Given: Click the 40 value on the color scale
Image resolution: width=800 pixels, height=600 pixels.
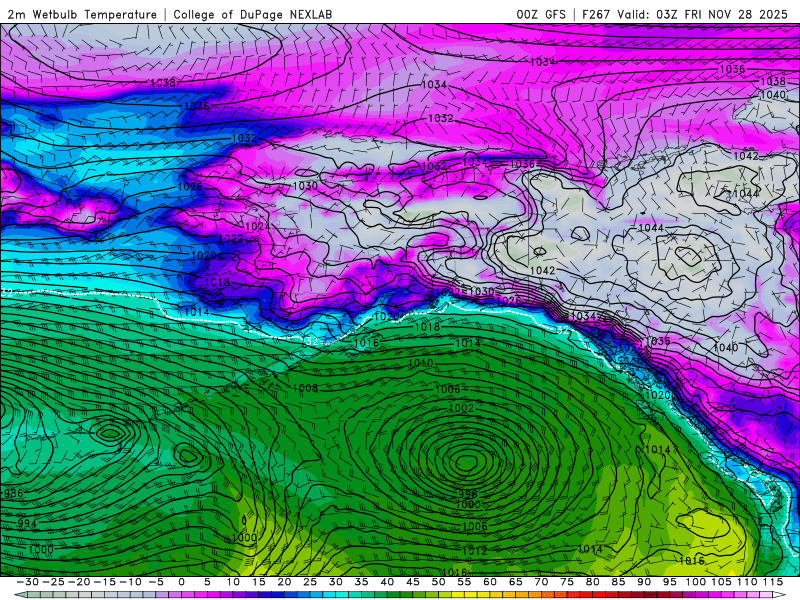Looking at the screenshot, I should 387,582.
